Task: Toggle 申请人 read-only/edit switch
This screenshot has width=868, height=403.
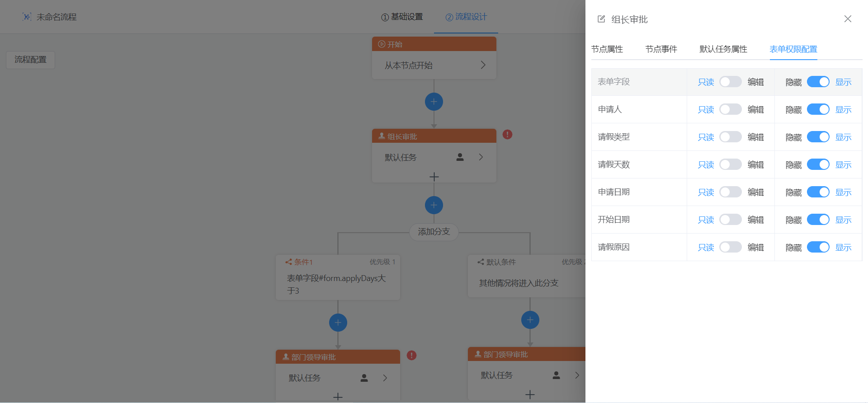Action: pyautogui.click(x=730, y=109)
